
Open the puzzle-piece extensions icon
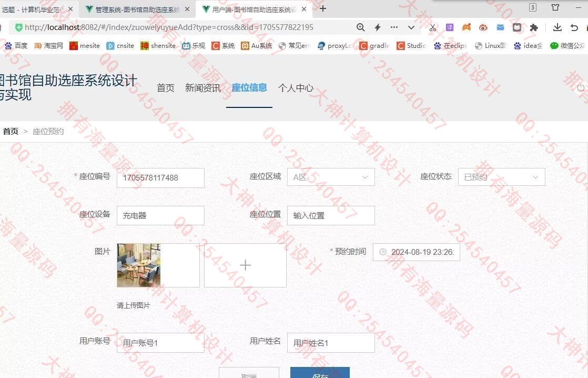(x=534, y=27)
